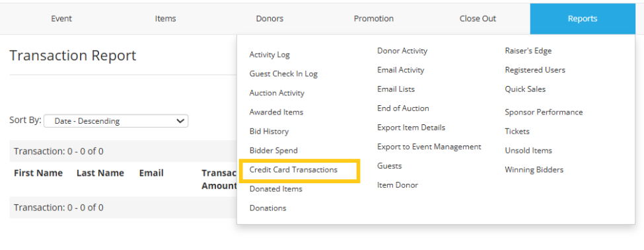The image size is (644, 250).
Task: Open the Sponsor Performance report
Action: 544,112
